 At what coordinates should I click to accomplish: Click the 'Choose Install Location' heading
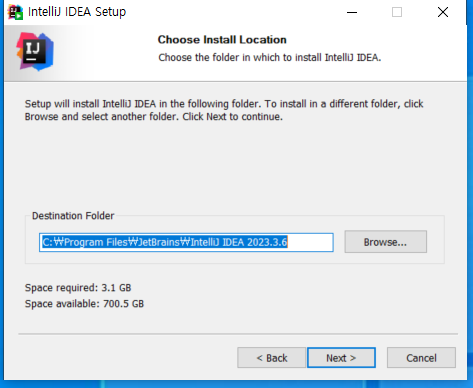(x=222, y=40)
